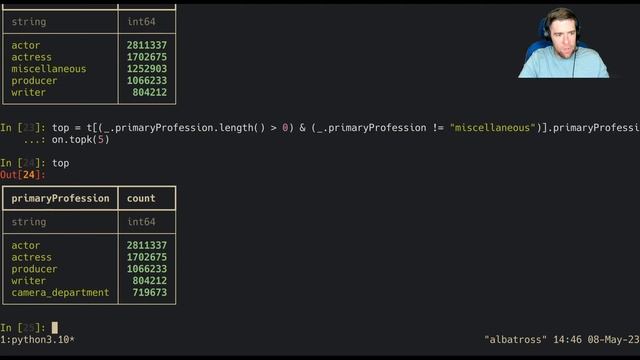Click the 'top' command at In [24]
640x360 pixels.
pyautogui.click(x=60, y=163)
